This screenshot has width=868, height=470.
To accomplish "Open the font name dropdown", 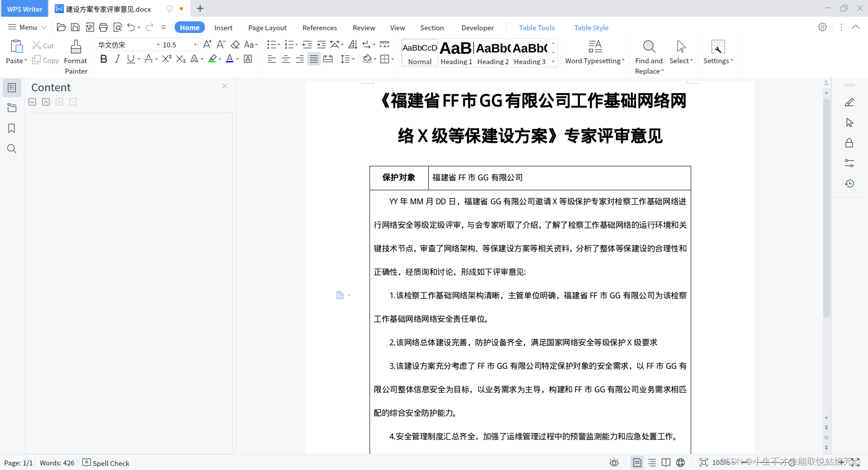I will 158,45.
